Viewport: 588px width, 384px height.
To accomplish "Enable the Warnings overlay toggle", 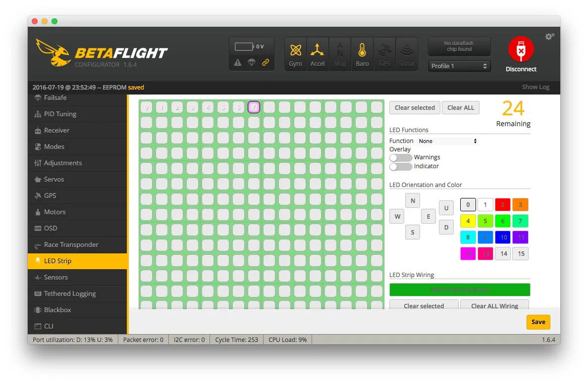I will pyautogui.click(x=400, y=157).
